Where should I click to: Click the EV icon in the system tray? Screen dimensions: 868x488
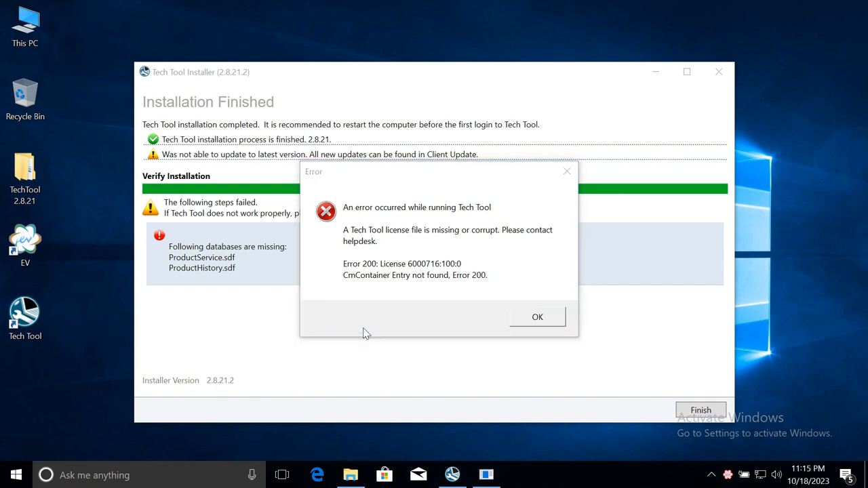click(728, 474)
